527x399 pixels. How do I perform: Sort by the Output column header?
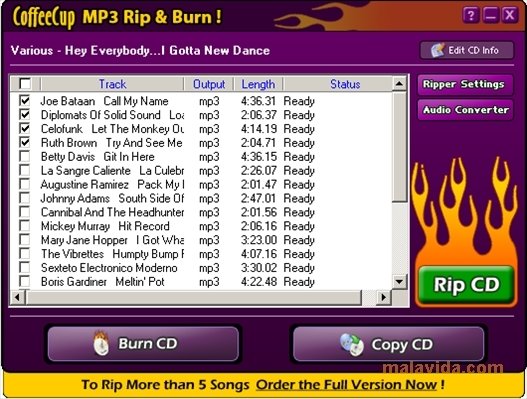pyautogui.click(x=209, y=84)
